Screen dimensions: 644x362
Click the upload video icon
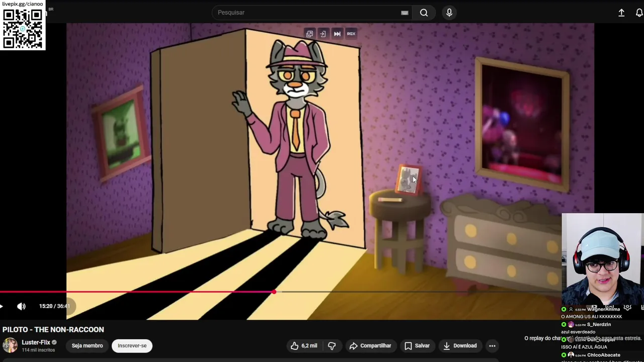pos(621,13)
